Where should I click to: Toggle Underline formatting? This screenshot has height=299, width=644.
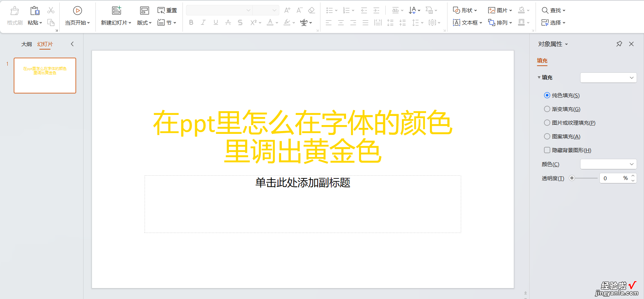point(215,22)
